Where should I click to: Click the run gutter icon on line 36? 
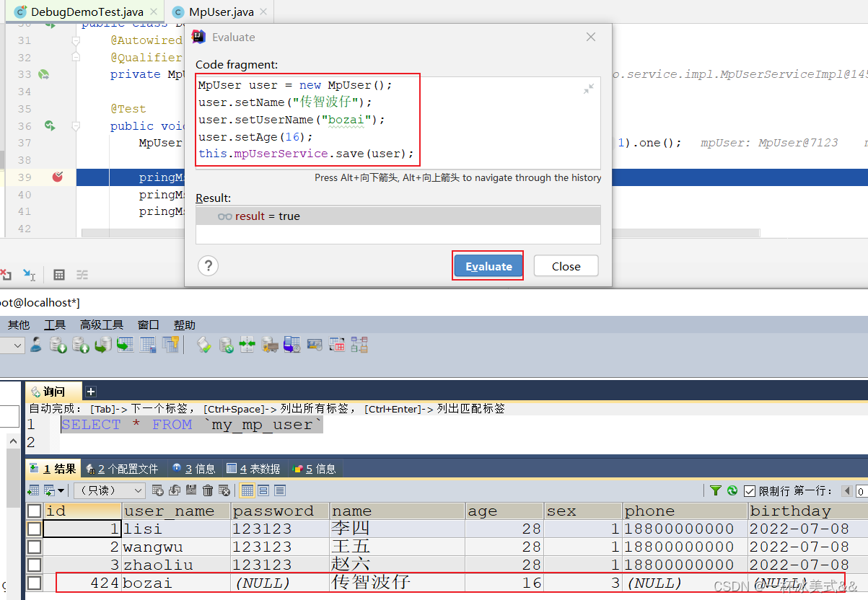[x=49, y=125]
